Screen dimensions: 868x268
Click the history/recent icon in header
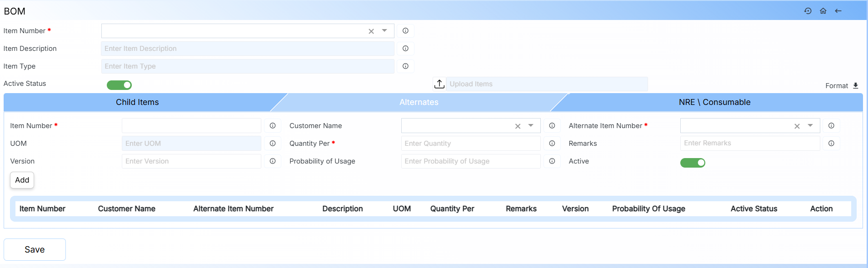coord(808,11)
